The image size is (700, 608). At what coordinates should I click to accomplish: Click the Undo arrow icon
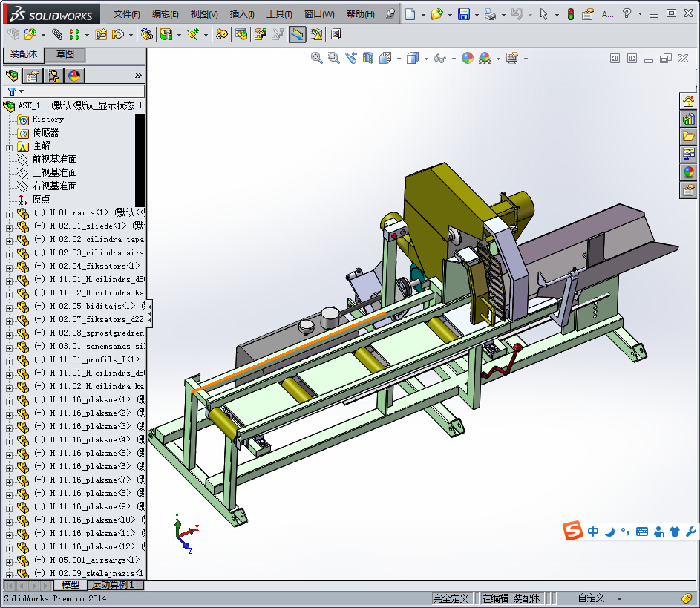click(517, 14)
